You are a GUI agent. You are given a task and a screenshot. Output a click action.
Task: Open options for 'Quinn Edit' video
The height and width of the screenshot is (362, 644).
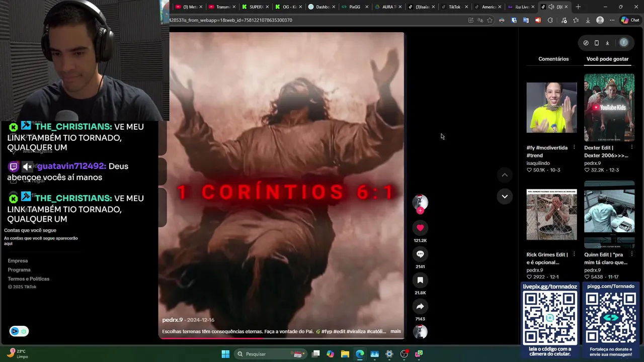[631, 254]
